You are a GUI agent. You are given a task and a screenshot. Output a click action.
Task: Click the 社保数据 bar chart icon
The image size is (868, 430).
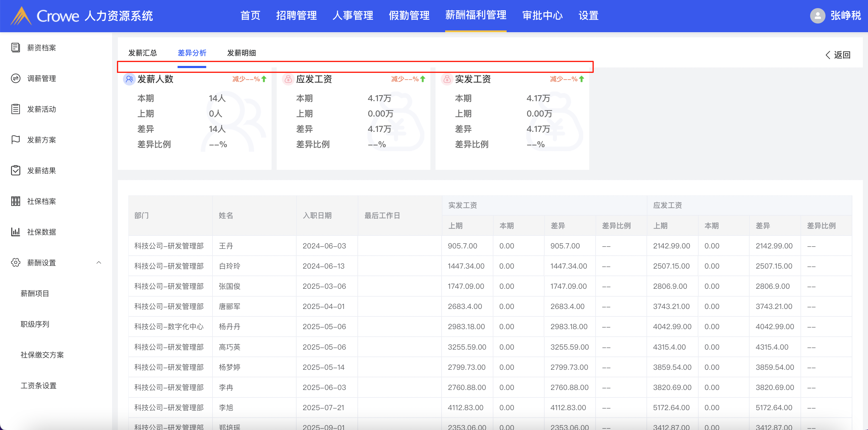pyautogui.click(x=15, y=232)
